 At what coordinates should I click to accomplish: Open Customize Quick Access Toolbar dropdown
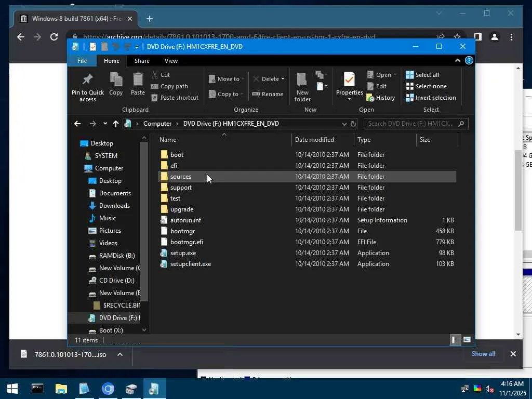(x=137, y=47)
